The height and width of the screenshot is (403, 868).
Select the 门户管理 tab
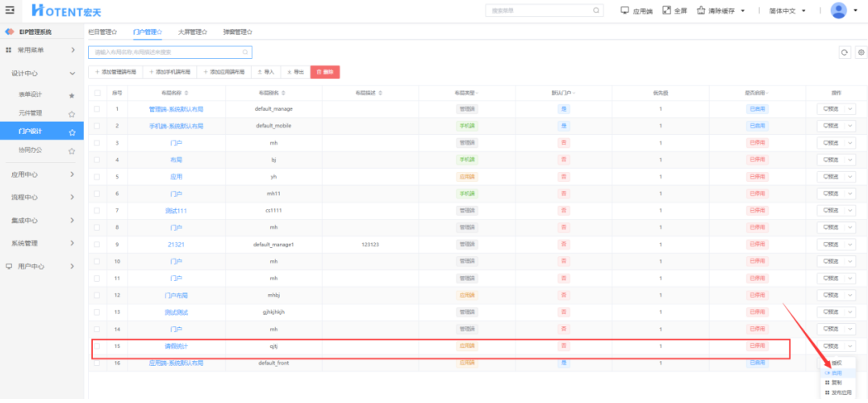pos(148,32)
